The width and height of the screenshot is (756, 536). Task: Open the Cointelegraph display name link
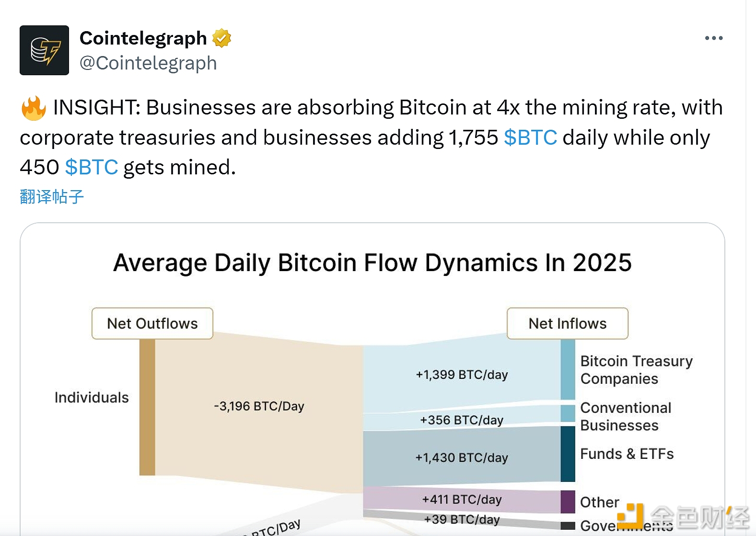[143, 38]
